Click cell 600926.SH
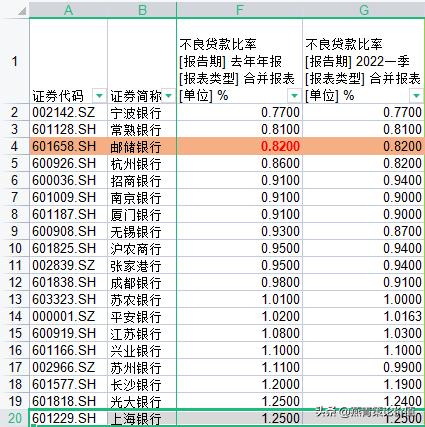 tap(68, 163)
